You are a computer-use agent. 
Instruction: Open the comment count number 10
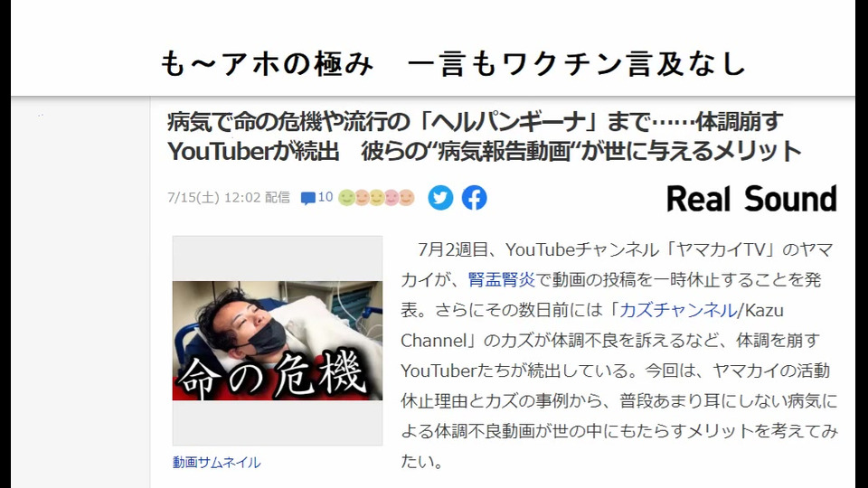(325, 197)
